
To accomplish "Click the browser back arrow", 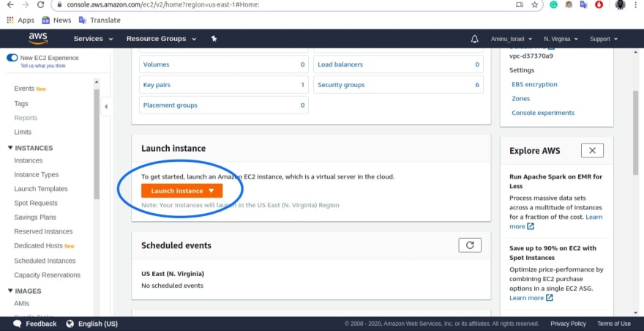I will click(10, 5).
